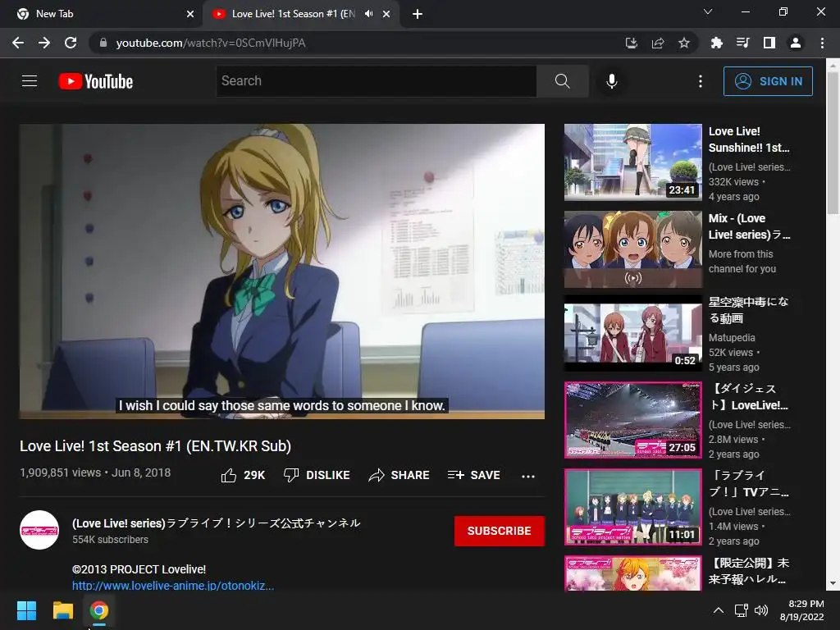The height and width of the screenshot is (630, 840).
Task: Go to the YouTube home logo
Action: point(96,81)
